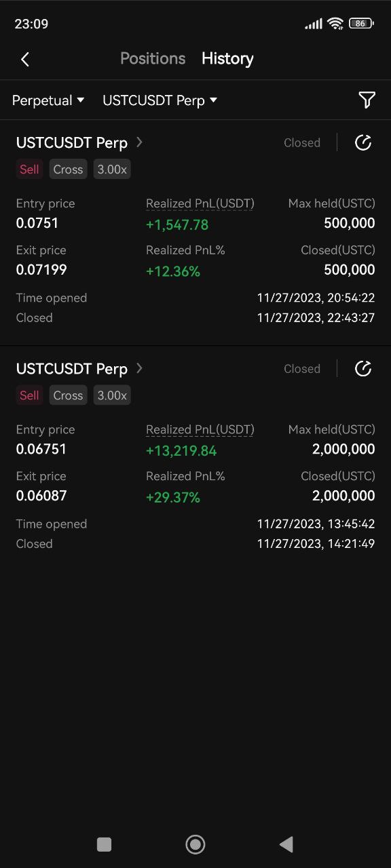Share the second closed position
391x868 pixels.
click(x=363, y=368)
